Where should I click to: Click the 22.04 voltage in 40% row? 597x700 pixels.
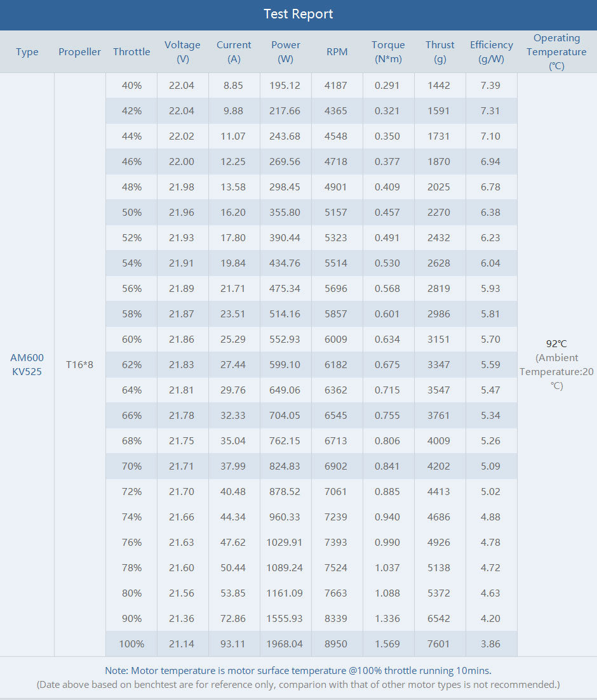pos(182,86)
